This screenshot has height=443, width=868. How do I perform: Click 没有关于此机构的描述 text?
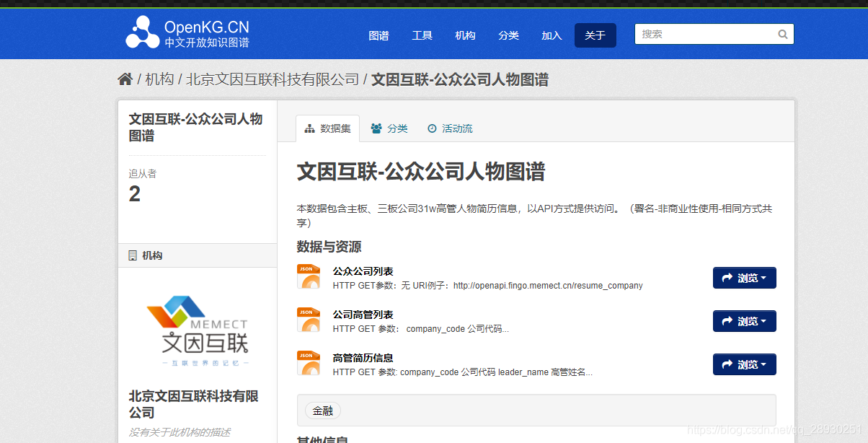(x=180, y=432)
